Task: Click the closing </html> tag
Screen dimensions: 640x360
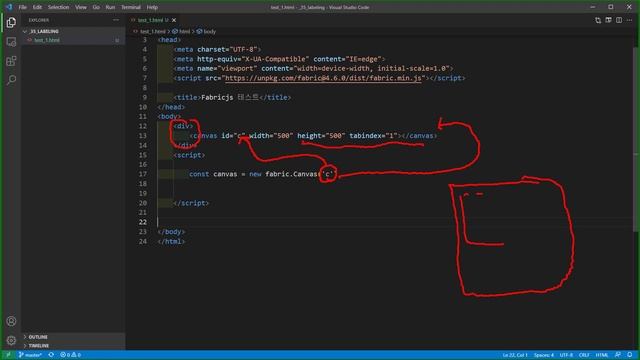Action: 171,242
